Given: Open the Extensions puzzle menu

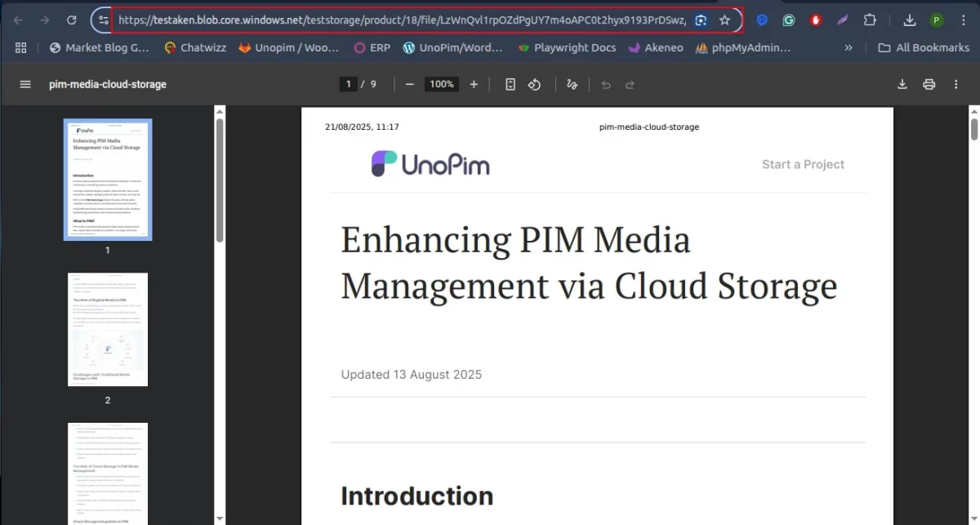Looking at the screenshot, I should coord(869,20).
